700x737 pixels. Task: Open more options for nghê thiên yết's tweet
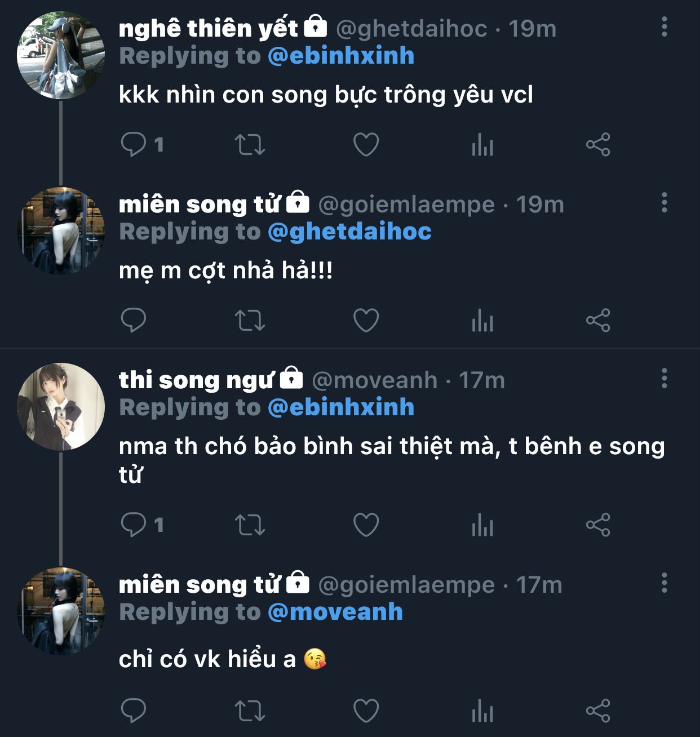pyautogui.click(x=664, y=26)
